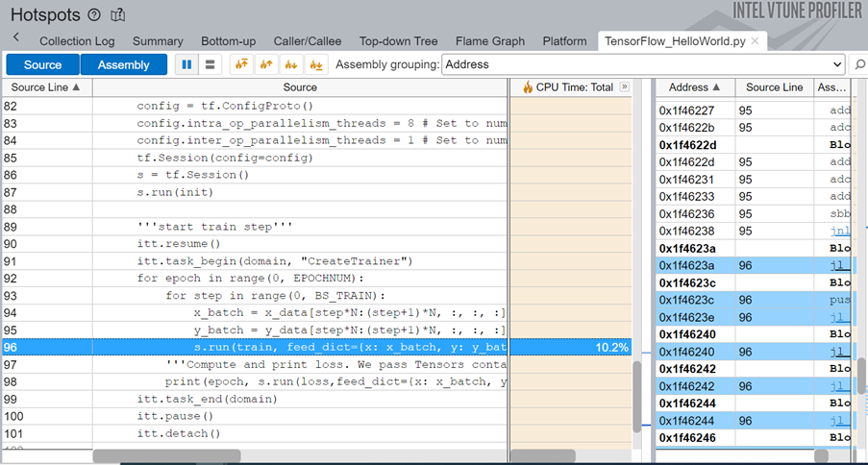Click the search magnifier icon in toolbar
This screenshot has width=868, height=465.
point(858,64)
